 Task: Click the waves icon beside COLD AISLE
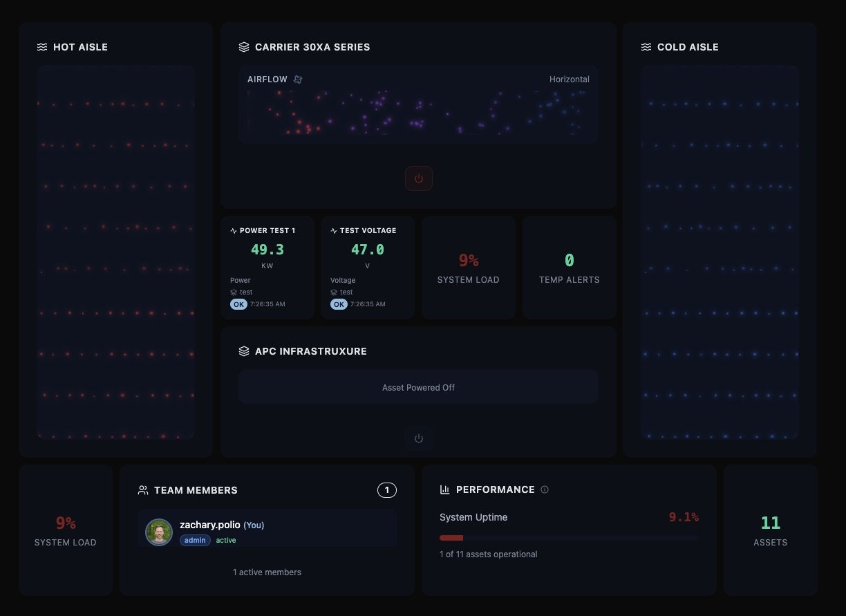[x=646, y=47]
